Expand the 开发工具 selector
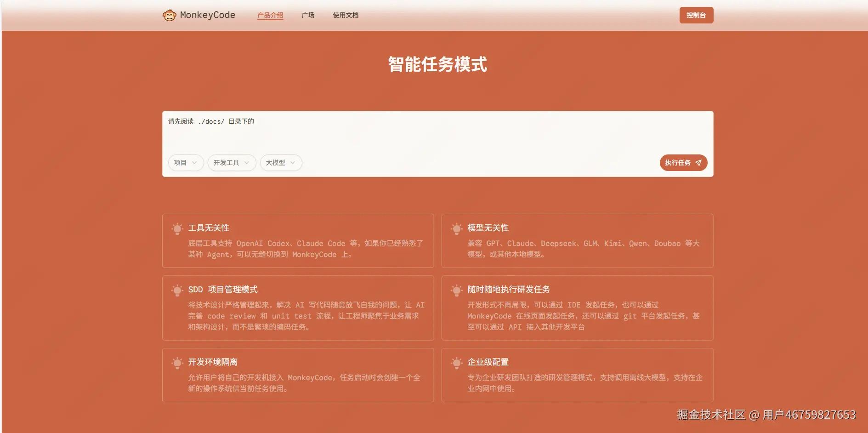The height and width of the screenshot is (433, 868). [232, 162]
